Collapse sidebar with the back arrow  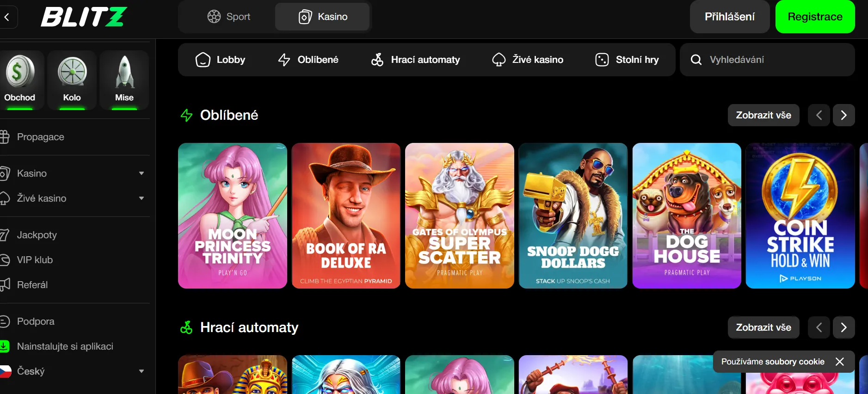click(7, 17)
